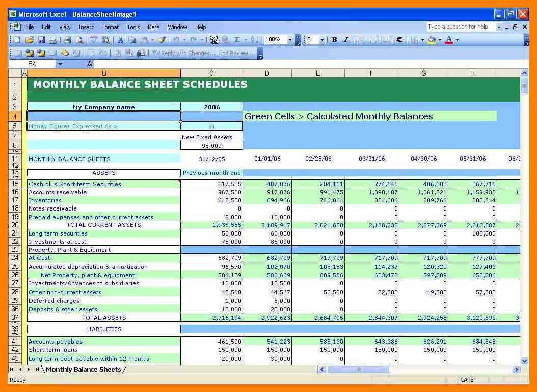This screenshot has height=392, width=537.
Task: Click the column C header
Action: pos(211,74)
